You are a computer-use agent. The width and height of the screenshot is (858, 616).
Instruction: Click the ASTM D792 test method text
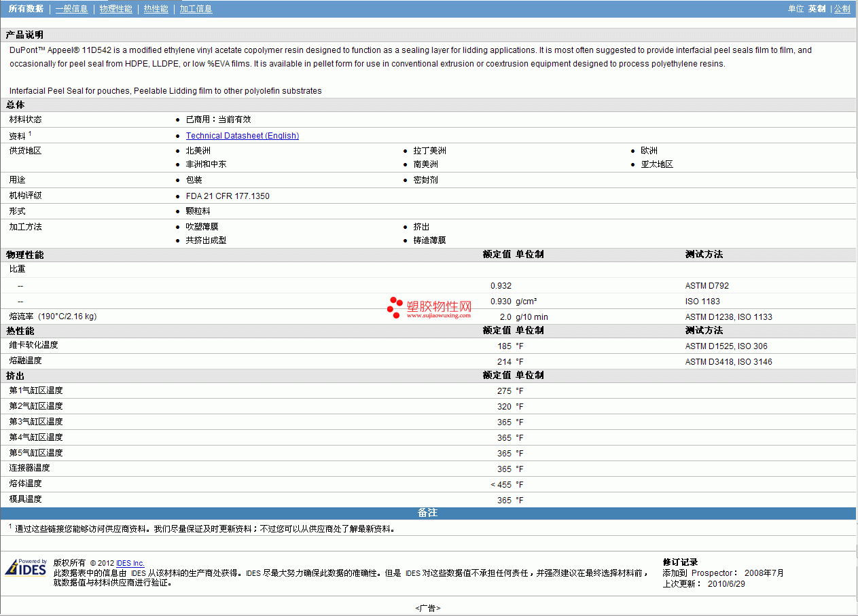707,286
